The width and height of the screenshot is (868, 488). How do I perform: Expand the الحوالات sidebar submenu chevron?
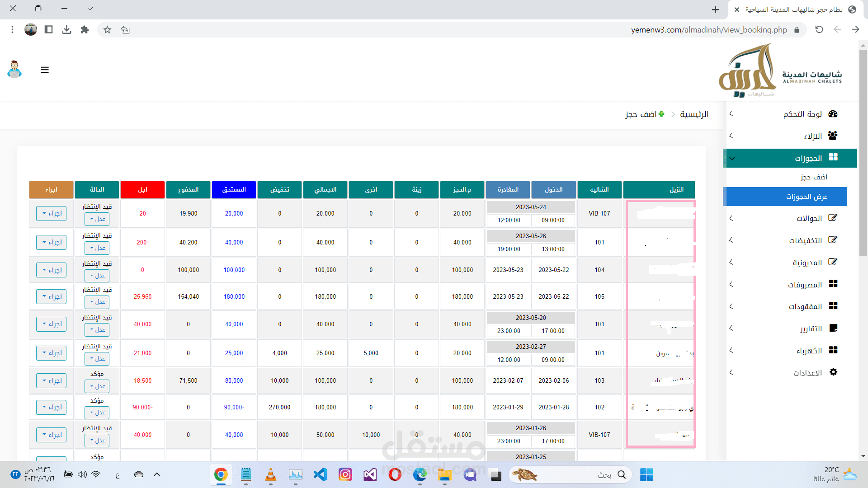click(731, 219)
